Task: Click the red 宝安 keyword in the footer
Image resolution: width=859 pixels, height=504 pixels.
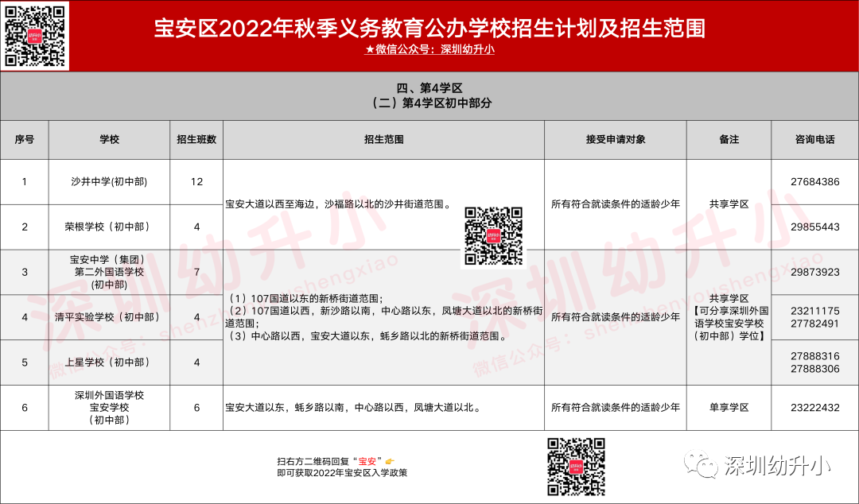Action: [367, 461]
